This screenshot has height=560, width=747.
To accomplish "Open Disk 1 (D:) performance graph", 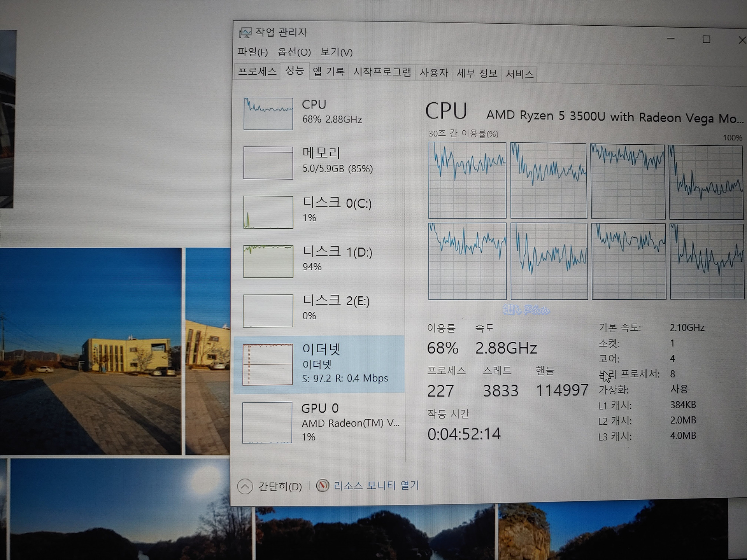I will pyautogui.click(x=268, y=261).
